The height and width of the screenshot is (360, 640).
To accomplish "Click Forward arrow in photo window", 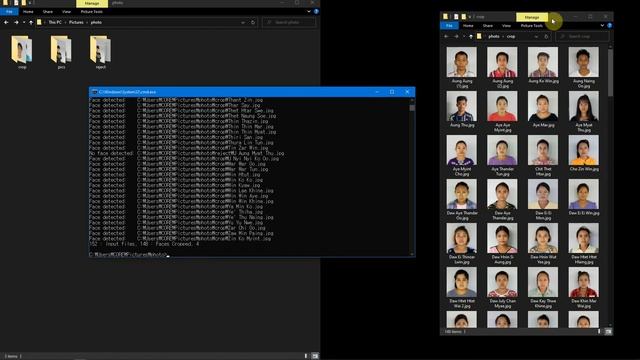I will pos(16,22).
